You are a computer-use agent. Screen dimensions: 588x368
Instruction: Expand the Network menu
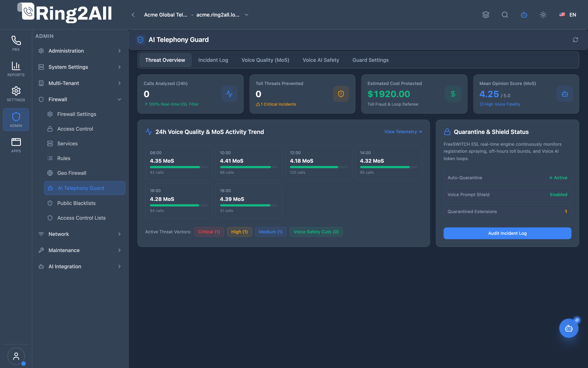click(x=80, y=234)
